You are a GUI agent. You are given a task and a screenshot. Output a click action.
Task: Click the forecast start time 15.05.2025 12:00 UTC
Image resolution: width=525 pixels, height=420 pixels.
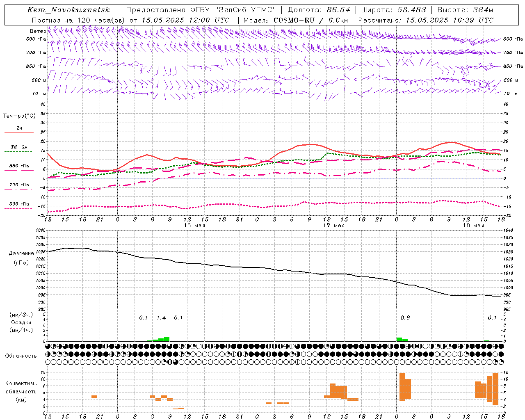tap(185, 20)
